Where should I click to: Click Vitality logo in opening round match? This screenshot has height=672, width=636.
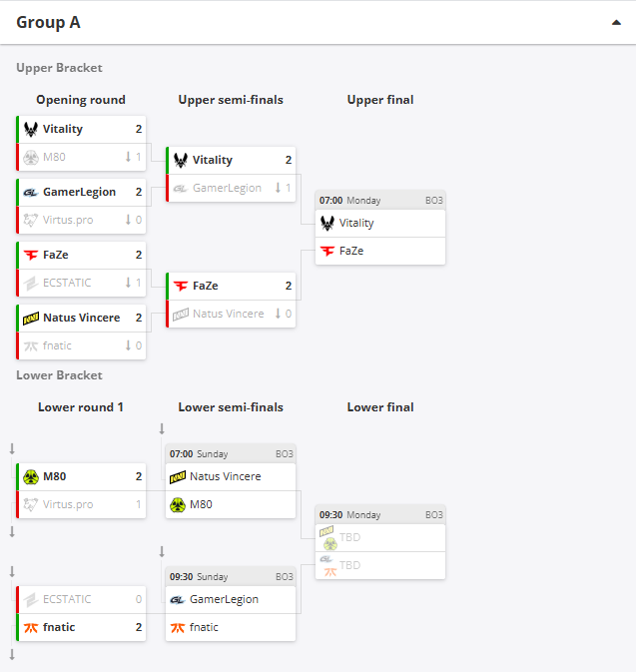point(31,129)
